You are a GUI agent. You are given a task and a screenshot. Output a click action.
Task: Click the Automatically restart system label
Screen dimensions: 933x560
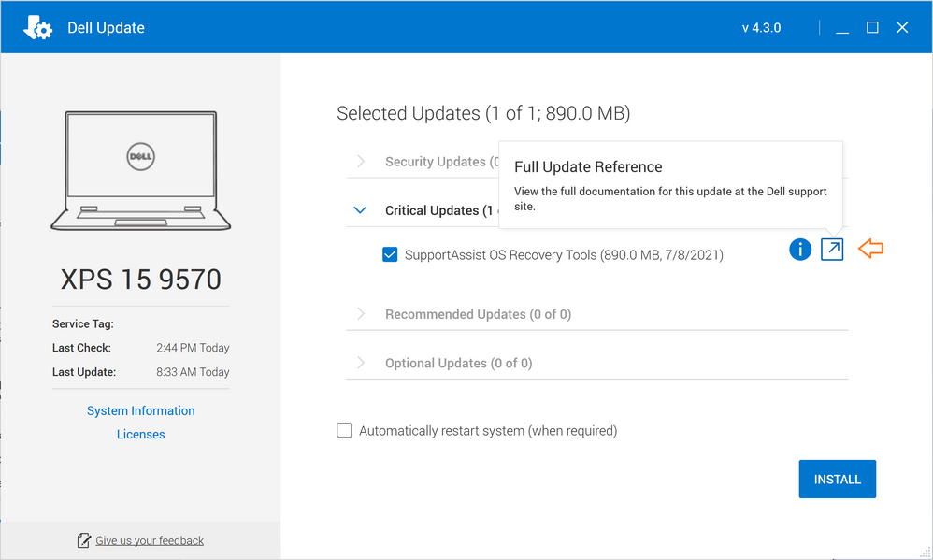click(x=488, y=430)
